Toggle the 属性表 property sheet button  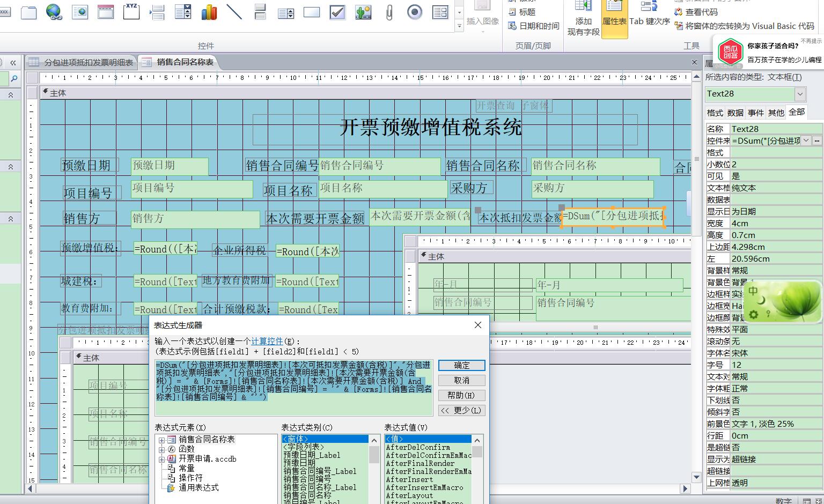[615, 19]
